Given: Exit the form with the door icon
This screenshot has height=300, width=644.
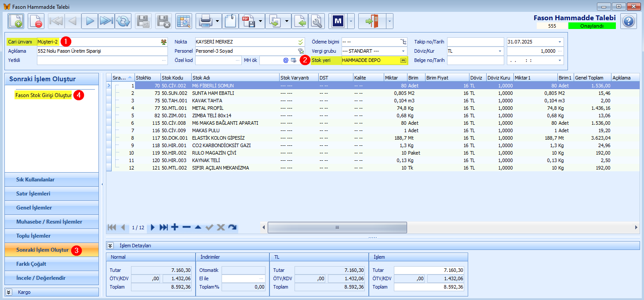Looking at the screenshot, I should [x=372, y=21].
